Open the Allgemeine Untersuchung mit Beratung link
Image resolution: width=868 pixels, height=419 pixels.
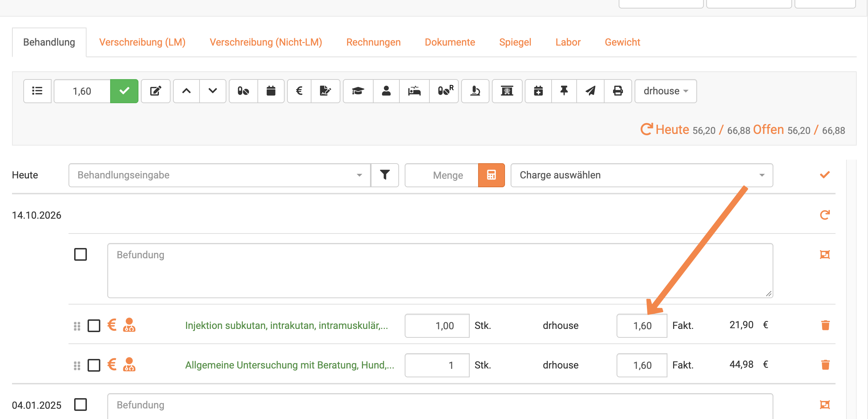point(290,365)
